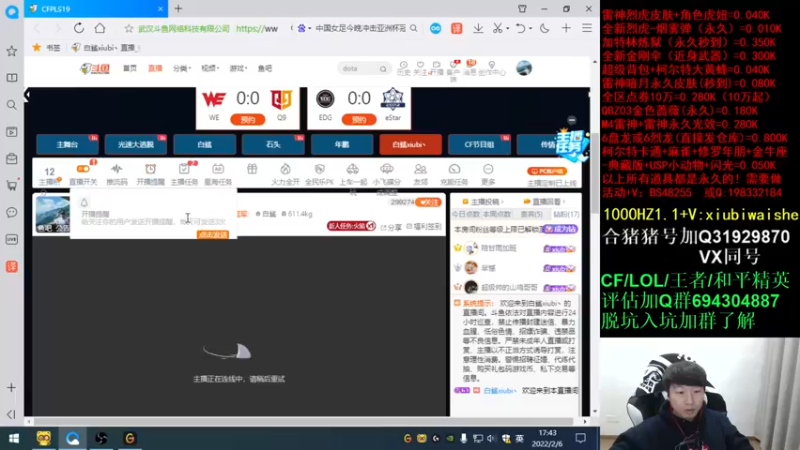Click the scissors screenshot tool icon
The image size is (800, 450).
point(497,29)
